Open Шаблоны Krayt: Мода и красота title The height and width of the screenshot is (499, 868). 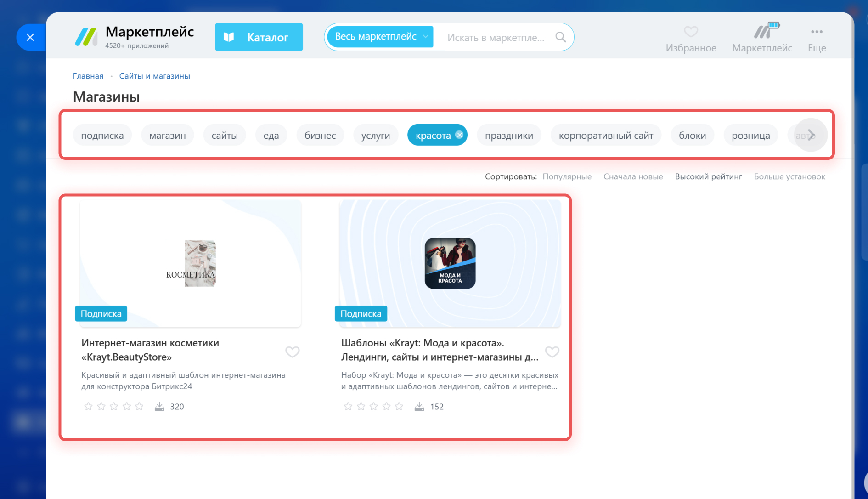click(x=440, y=350)
